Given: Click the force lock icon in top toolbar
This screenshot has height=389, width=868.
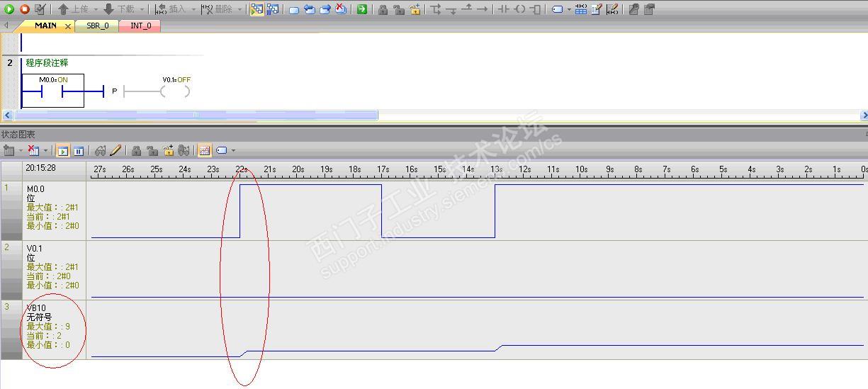Looking at the screenshot, I should 383,10.
